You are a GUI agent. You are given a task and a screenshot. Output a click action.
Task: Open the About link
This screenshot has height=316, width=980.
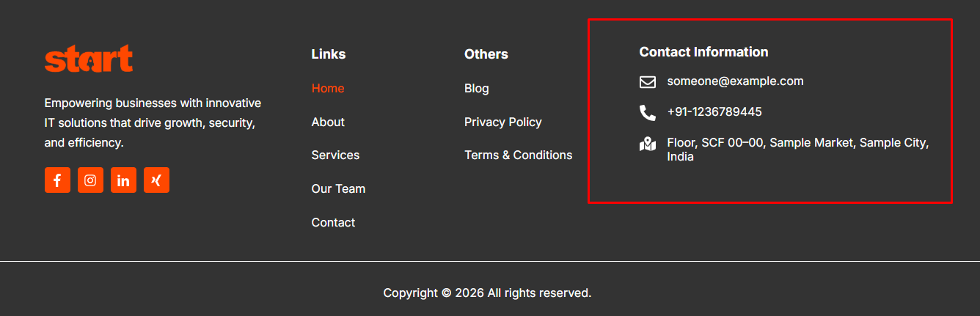(328, 122)
